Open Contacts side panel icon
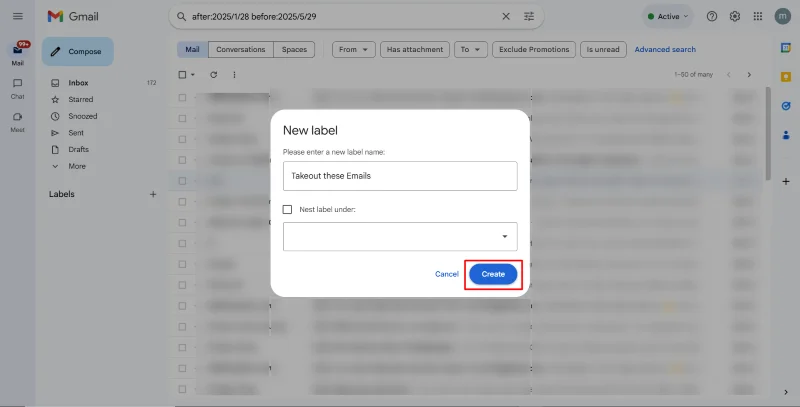The height and width of the screenshot is (407, 800). click(x=786, y=135)
